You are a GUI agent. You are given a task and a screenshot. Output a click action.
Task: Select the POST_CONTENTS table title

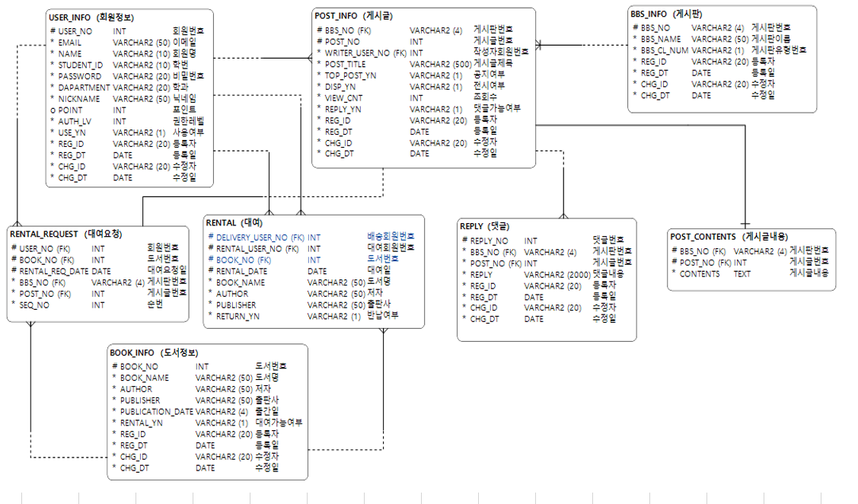pos(729,237)
